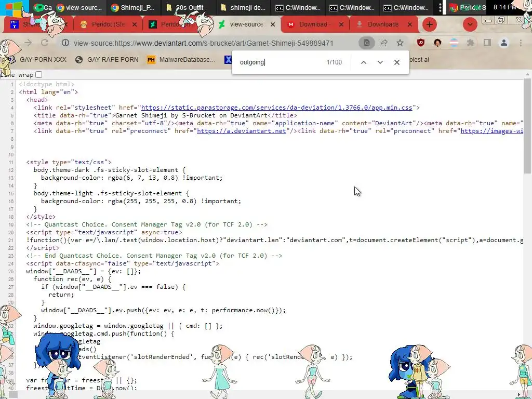Open the Extensions puzzle menu
Image resolution: width=532 pixels, height=399 pixels.
click(471, 43)
